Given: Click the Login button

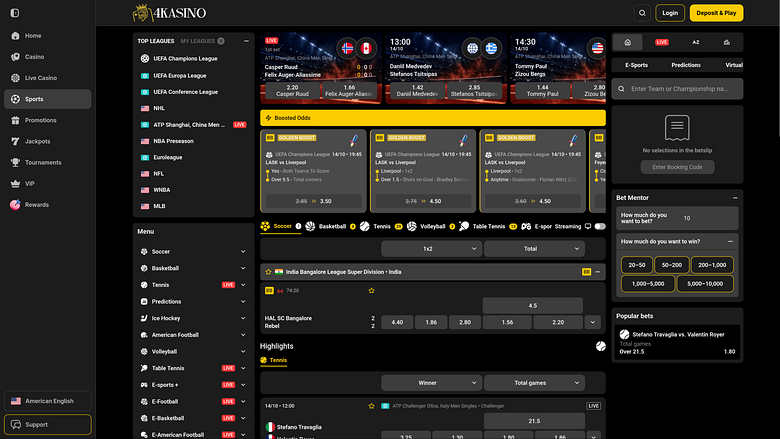Looking at the screenshot, I should click(x=670, y=13).
